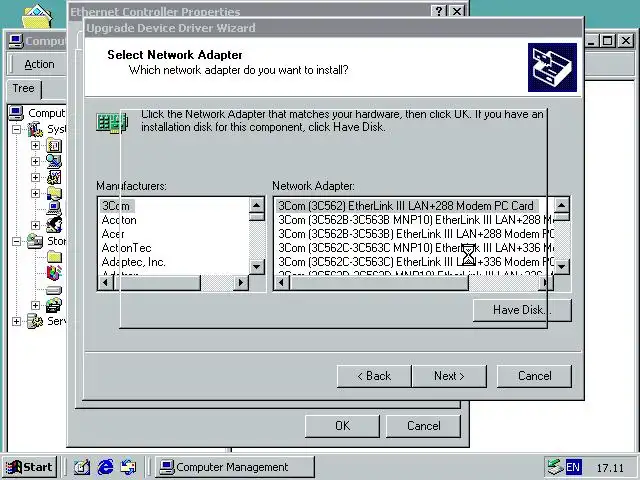Click left arrow of Manufacturers horizontal scrollbar
The image size is (640, 480).
[x=106, y=282]
